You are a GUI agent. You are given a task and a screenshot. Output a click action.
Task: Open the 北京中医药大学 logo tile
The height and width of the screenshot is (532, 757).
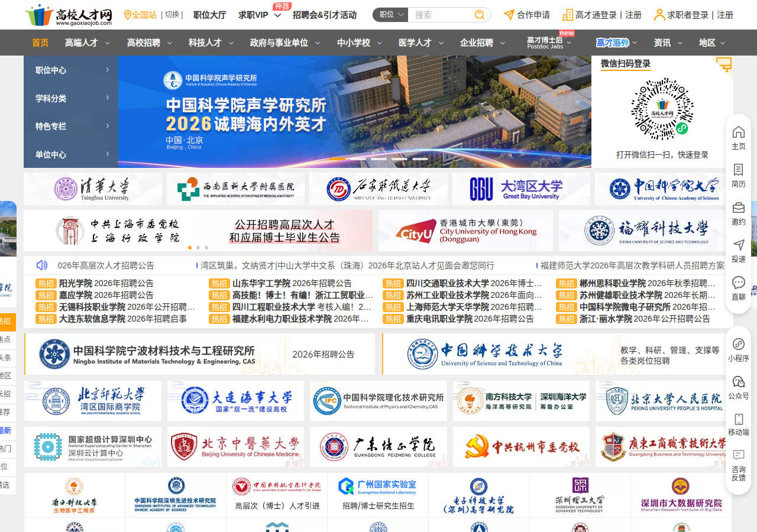point(235,447)
